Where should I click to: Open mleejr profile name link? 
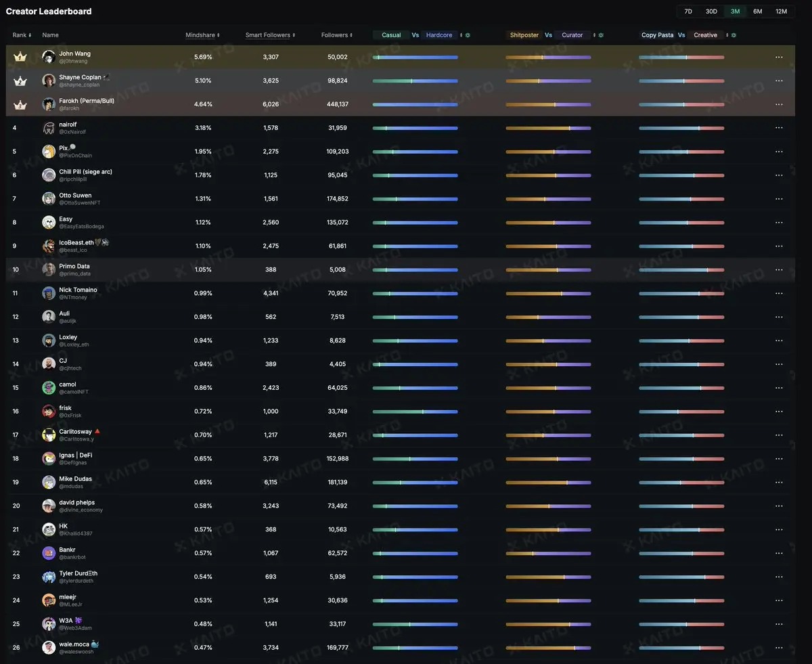coord(68,597)
